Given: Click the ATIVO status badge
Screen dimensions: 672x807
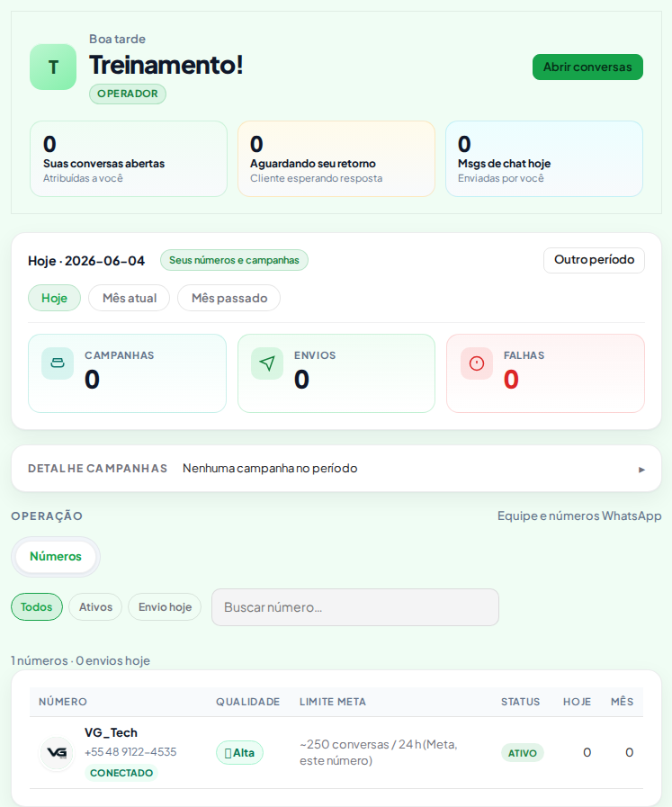Looking at the screenshot, I should tap(523, 753).
